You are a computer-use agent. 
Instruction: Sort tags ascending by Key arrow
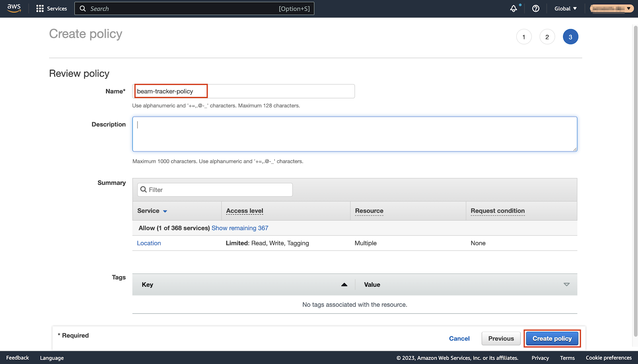coord(344,284)
